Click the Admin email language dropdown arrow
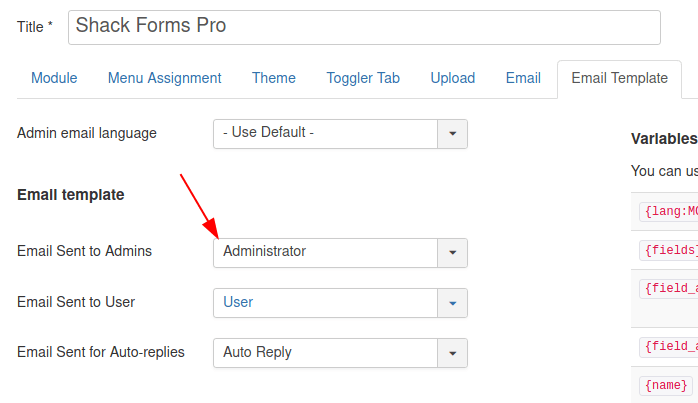The image size is (698, 403). (452, 134)
